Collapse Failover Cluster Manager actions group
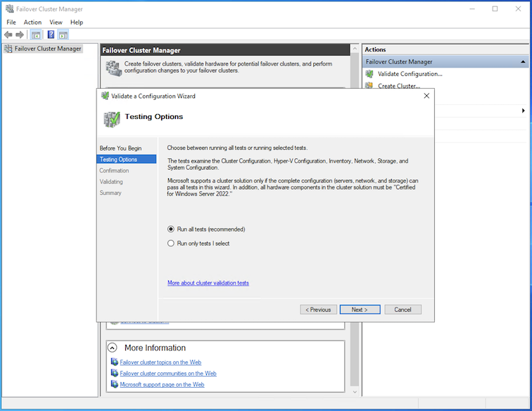 523,62
